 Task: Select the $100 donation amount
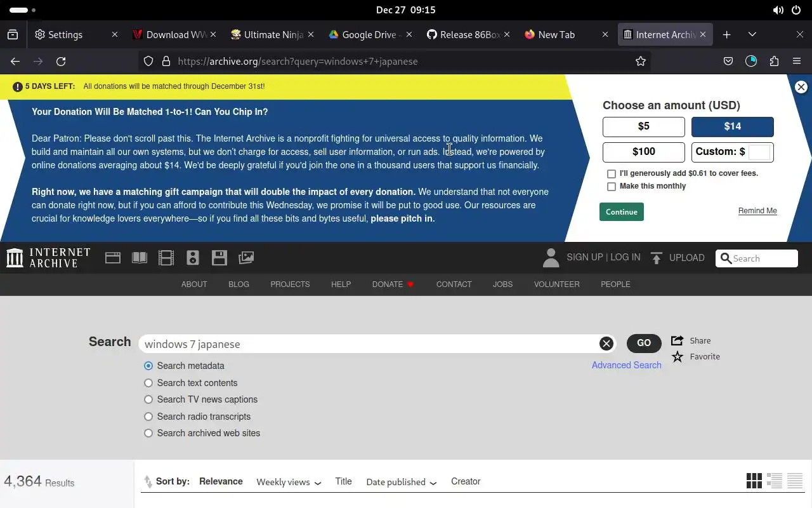click(644, 152)
